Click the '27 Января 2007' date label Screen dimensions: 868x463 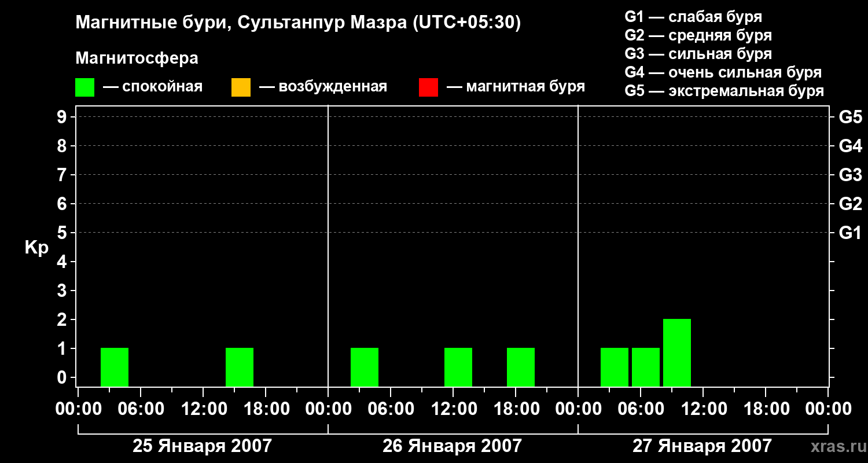click(x=702, y=446)
